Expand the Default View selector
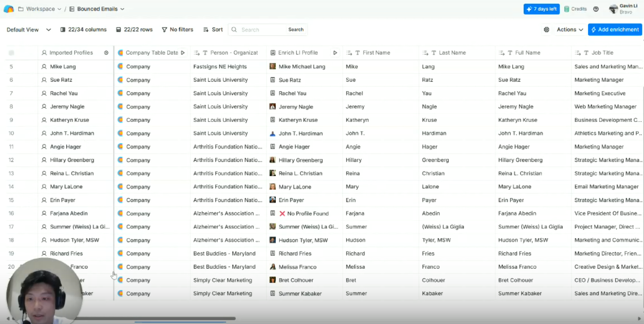 pos(29,30)
